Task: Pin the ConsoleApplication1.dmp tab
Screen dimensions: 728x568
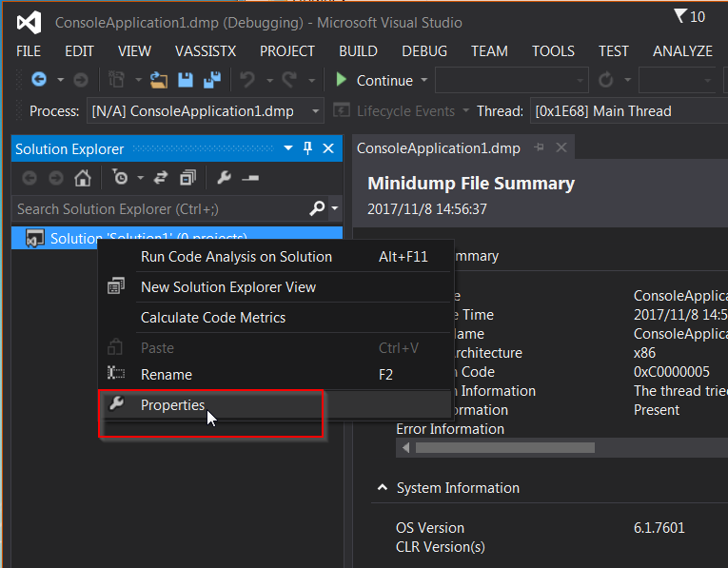Action: 539,147
